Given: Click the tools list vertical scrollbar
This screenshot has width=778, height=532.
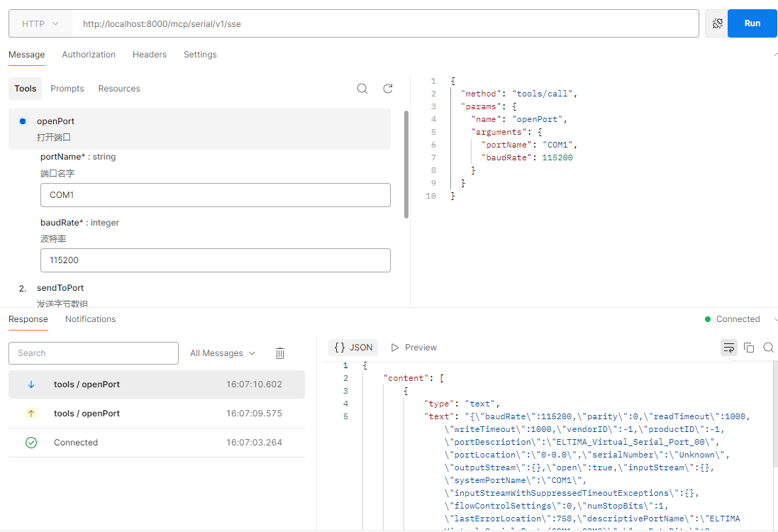Looking at the screenshot, I should point(406,165).
